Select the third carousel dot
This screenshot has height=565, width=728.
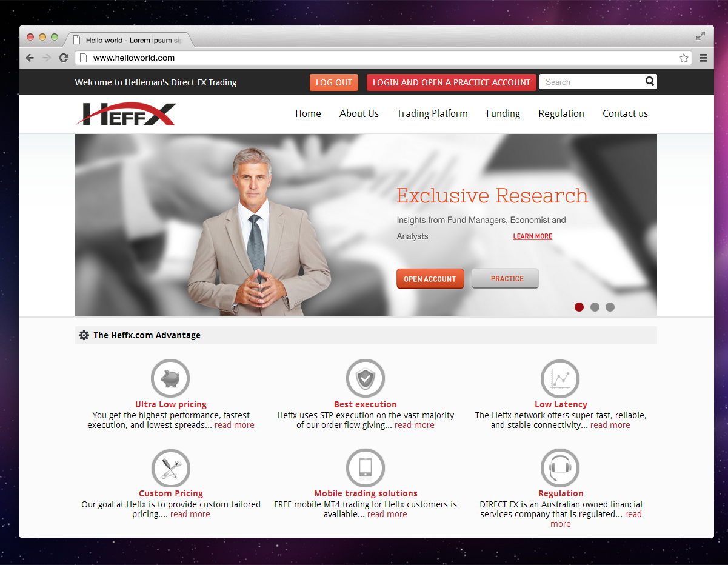(610, 307)
